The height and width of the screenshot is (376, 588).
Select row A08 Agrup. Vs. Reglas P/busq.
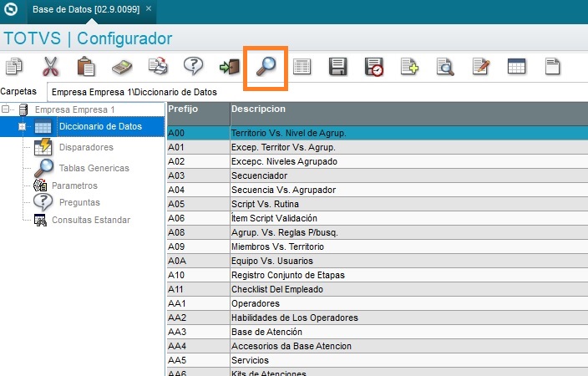coord(378,232)
